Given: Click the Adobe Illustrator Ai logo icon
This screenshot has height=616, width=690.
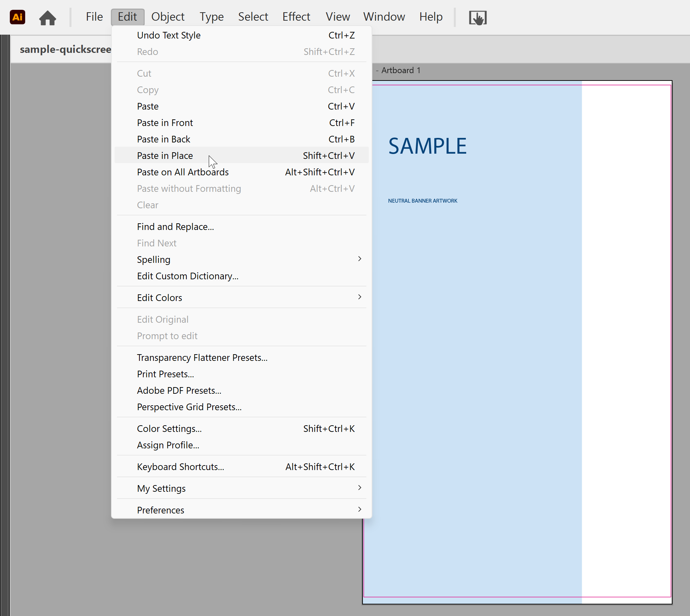Looking at the screenshot, I should point(18,17).
